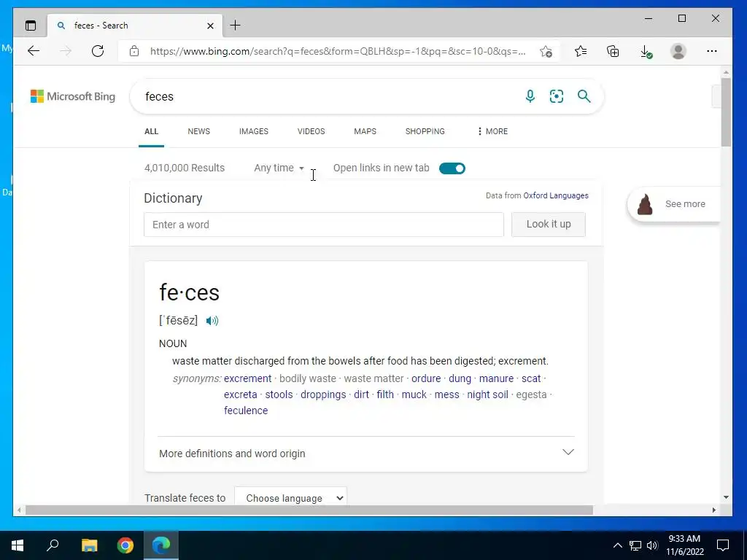Open Edge Settings and more menu
The height and width of the screenshot is (560, 747).
(x=712, y=51)
